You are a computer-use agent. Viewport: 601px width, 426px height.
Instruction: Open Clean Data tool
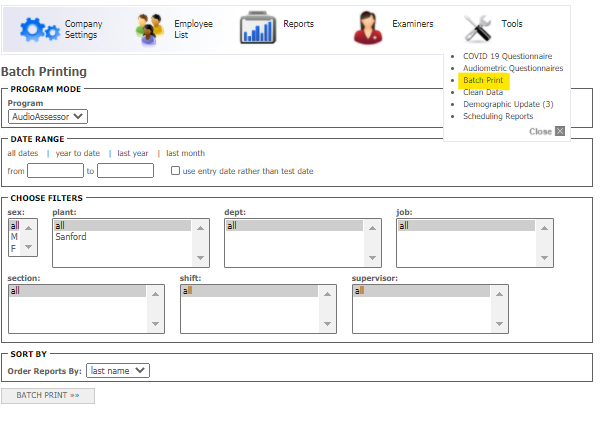coord(483,92)
